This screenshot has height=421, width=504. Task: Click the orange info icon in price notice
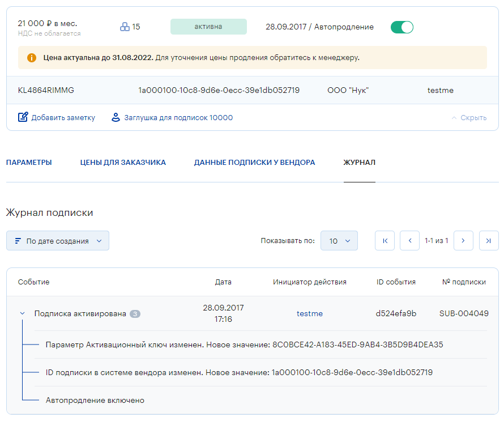pos(32,58)
